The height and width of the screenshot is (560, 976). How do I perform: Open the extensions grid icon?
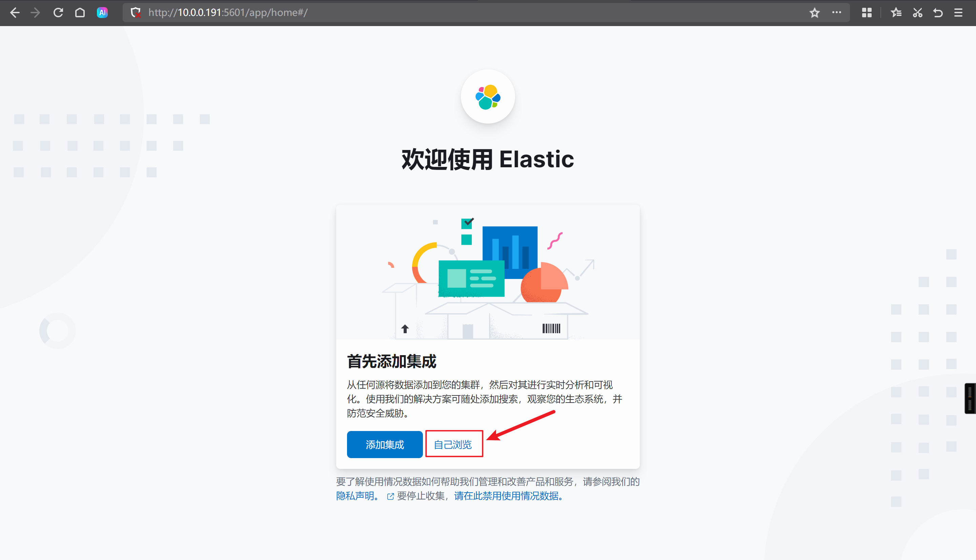(866, 13)
